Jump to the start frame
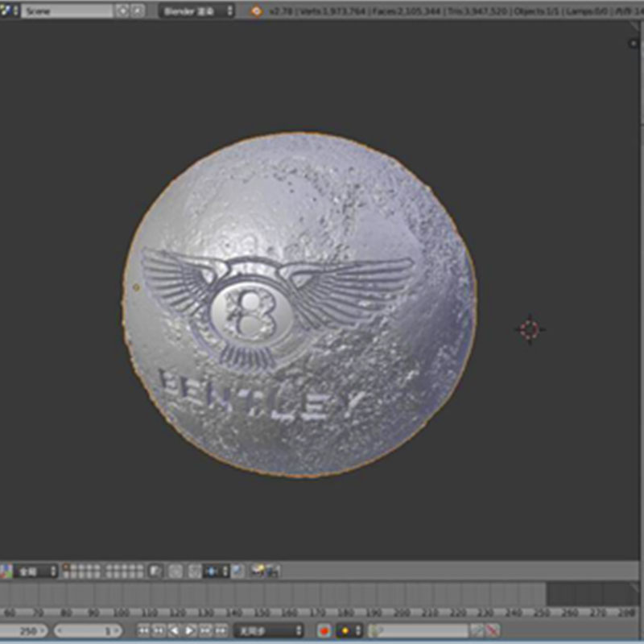This screenshot has height=644, width=644. coord(143,630)
